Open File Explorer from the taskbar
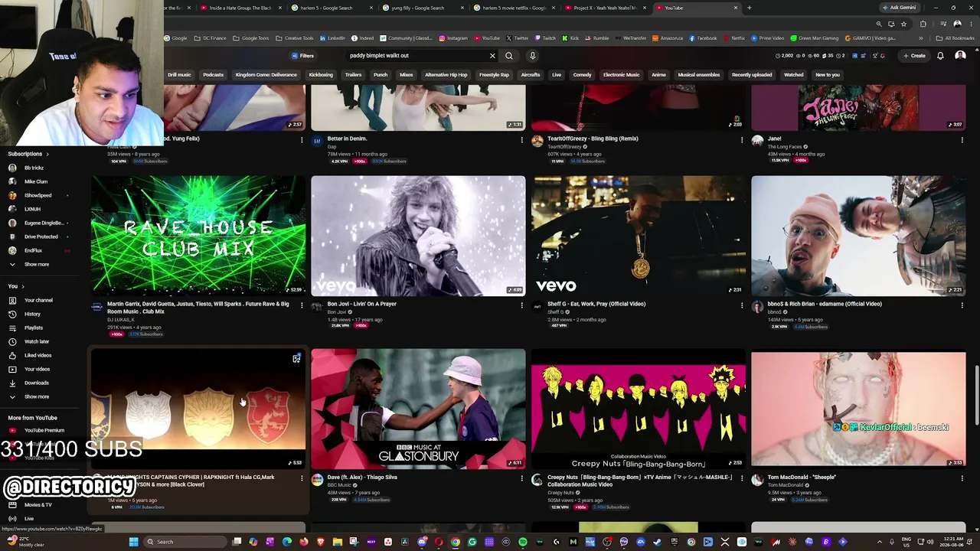Screen dimensions: 980x551 click(x=337, y=542)
